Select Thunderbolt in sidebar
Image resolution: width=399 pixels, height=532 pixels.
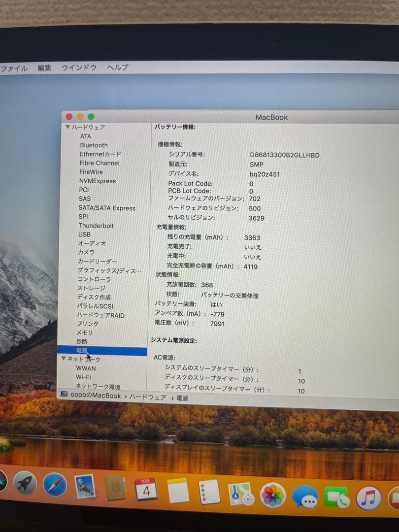(96, 226)
